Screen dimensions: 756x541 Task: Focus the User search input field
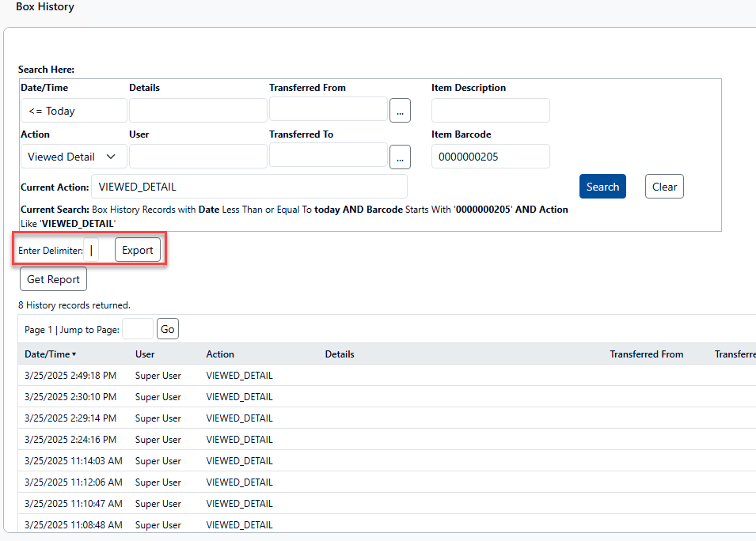198,157
